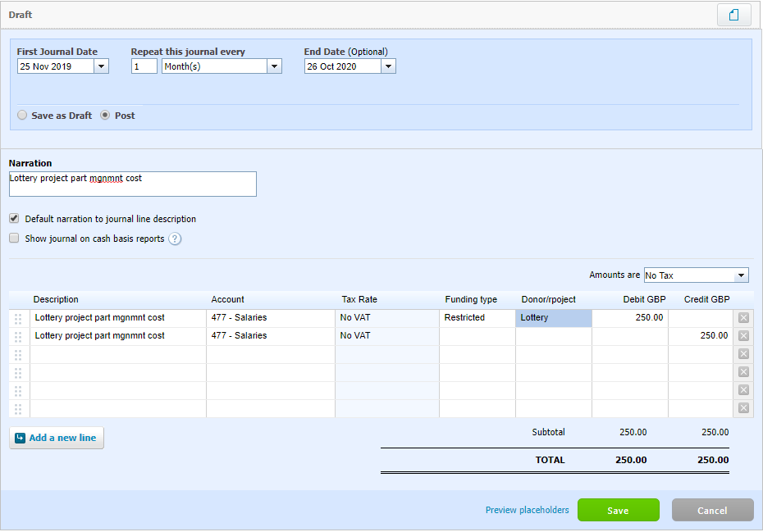Click the drag handle on the first journal line

tap(17, 317)
